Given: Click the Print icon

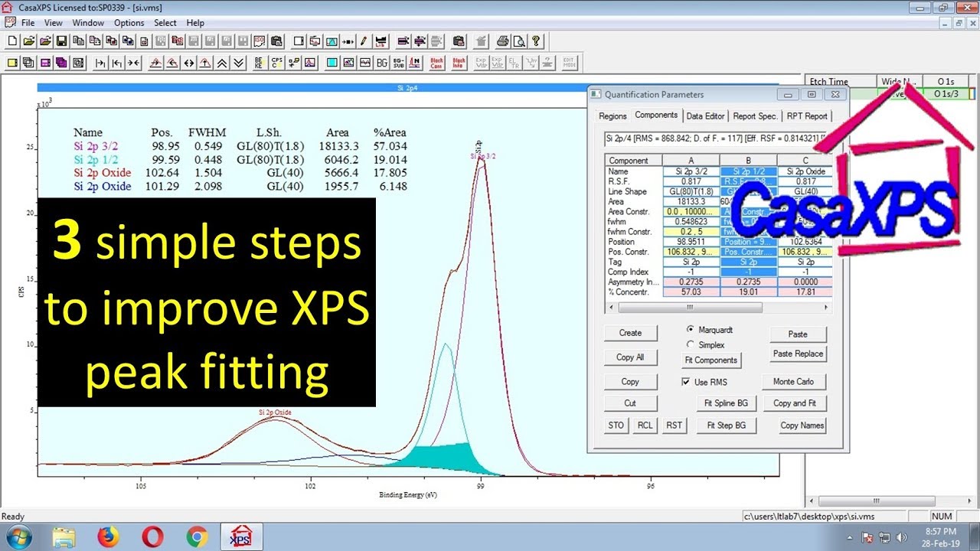Looking at the screenshot, I should coord(502,41).
